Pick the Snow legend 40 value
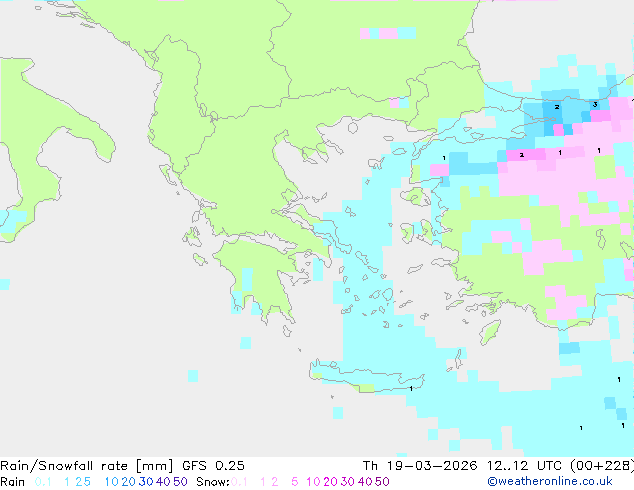This screenshot has height=490, width=634. click(365, 482)
